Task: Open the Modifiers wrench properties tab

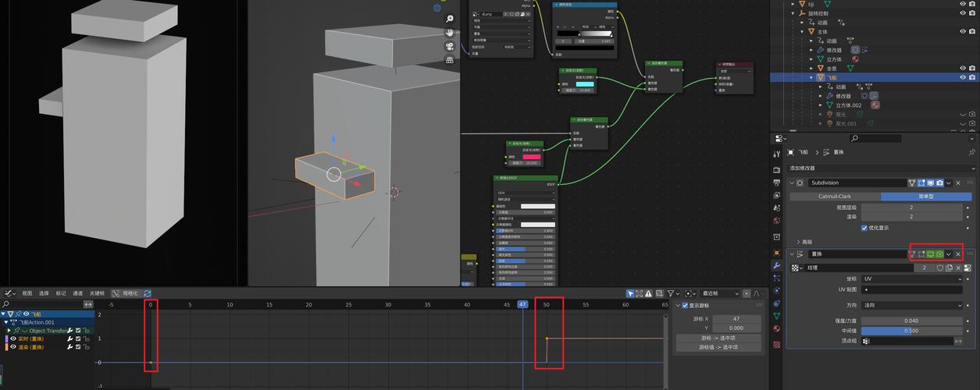Action: (776, 266)
